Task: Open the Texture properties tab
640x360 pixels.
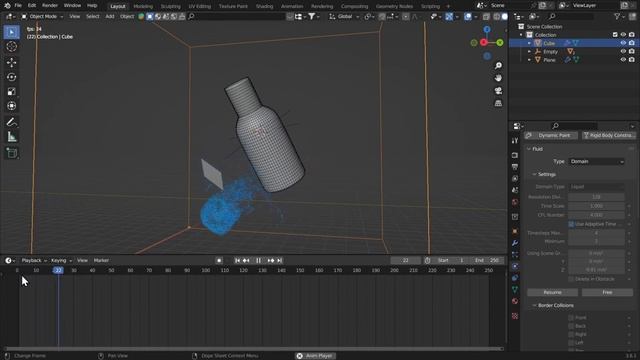Action: click(x=515, y=316)
